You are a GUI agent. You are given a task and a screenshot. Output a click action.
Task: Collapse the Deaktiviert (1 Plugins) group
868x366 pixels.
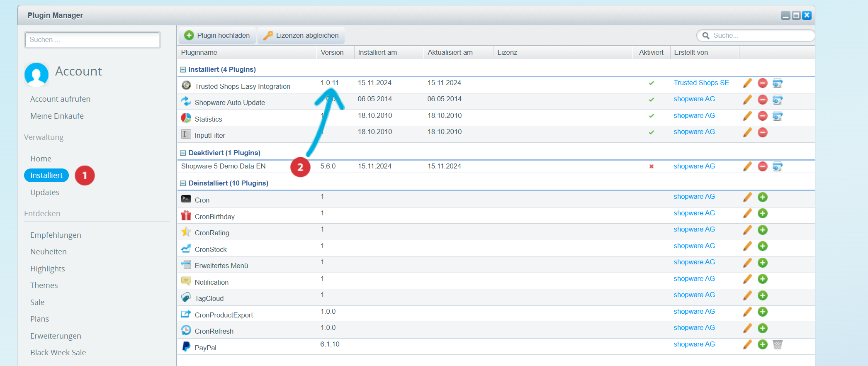(x=183, y=153)
